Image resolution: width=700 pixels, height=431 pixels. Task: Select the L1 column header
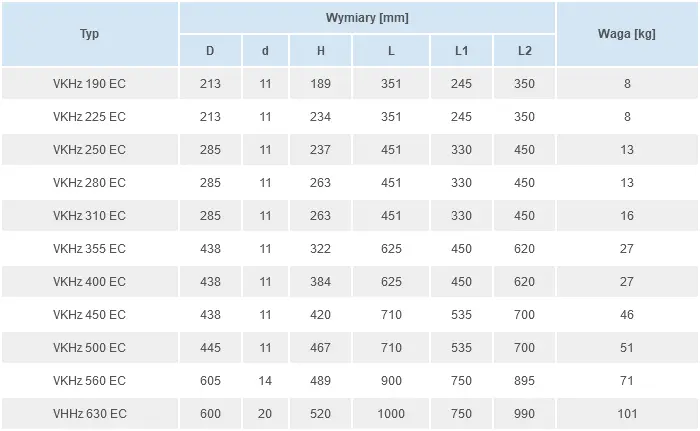tap(461, 51)
